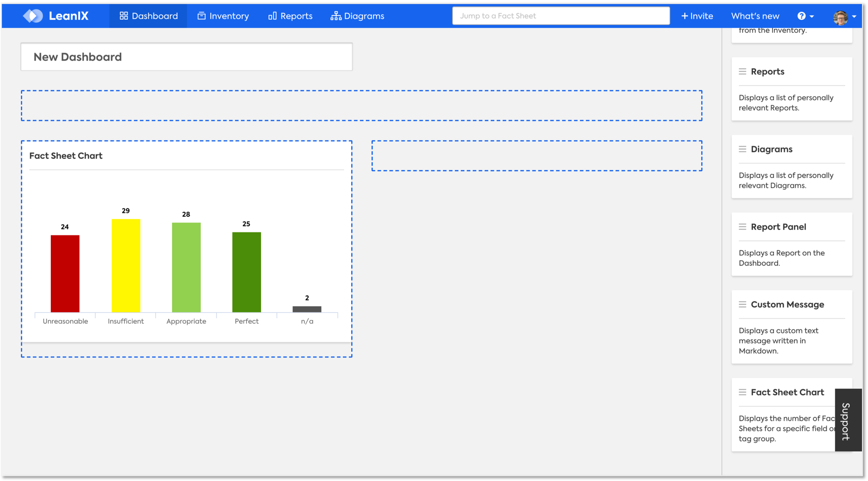The image size is (868, 481).
Task: Click the New Dashboard title field
Action: click(x=186, y=57)
